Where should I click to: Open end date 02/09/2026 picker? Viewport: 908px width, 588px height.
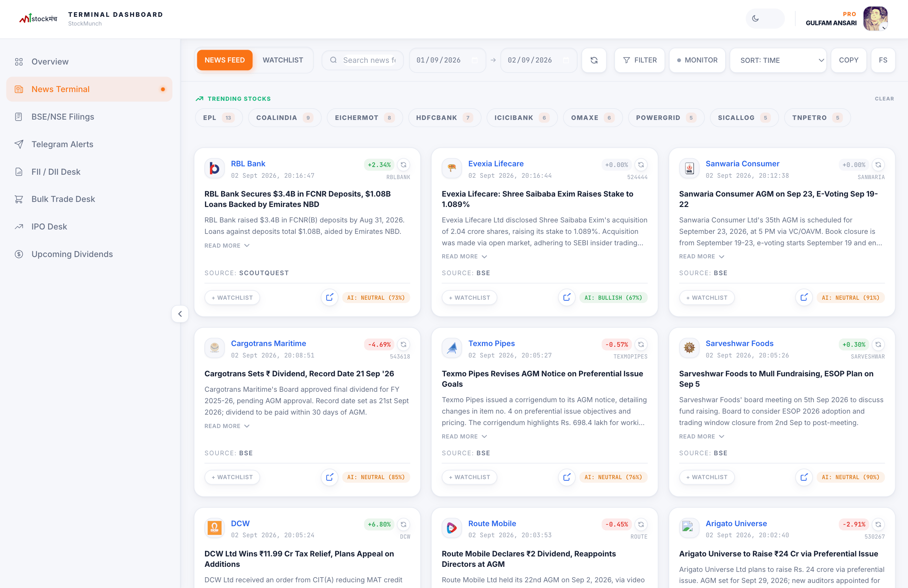(538, 60)
